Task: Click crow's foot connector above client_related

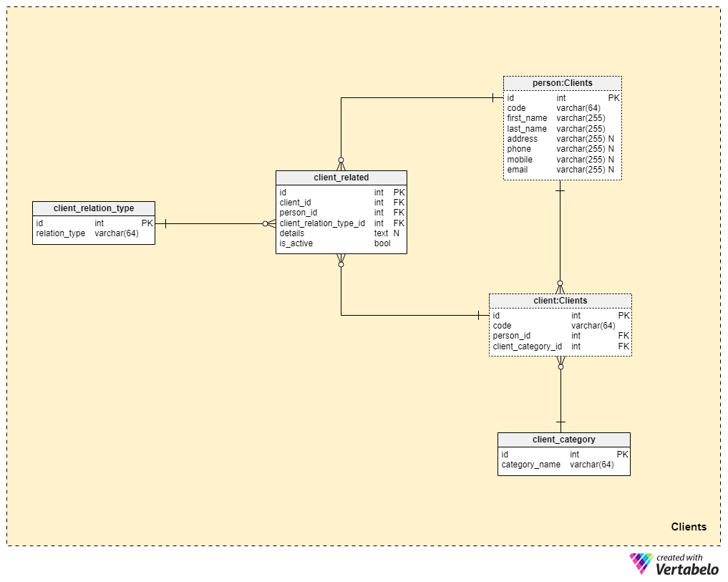Action: [x=341, y=164]
